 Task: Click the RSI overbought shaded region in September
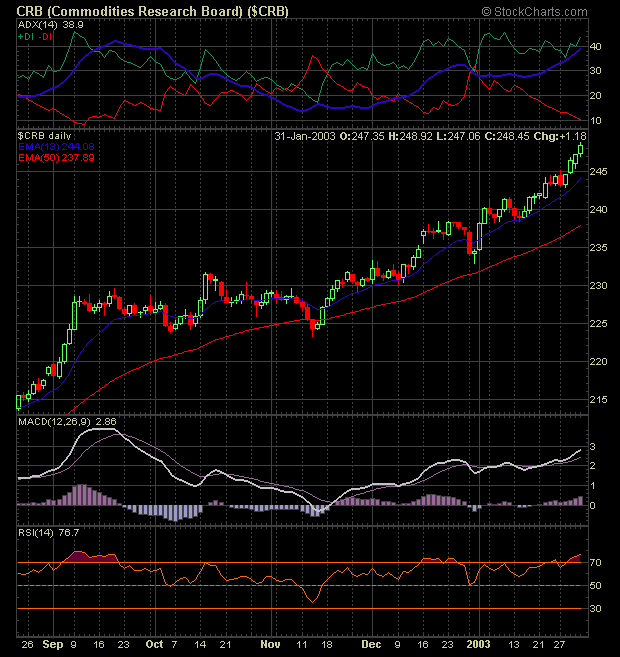coord(89,557)
